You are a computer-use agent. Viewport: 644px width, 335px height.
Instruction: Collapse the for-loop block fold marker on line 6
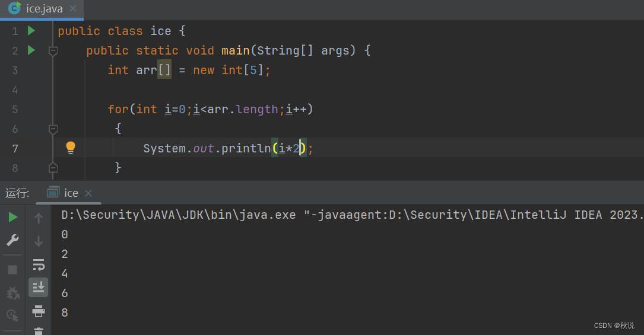click(x=53, y=129)
